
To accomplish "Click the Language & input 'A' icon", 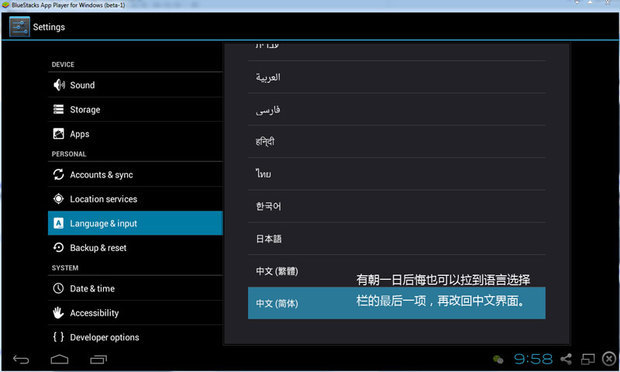I will tap(59, 223).
